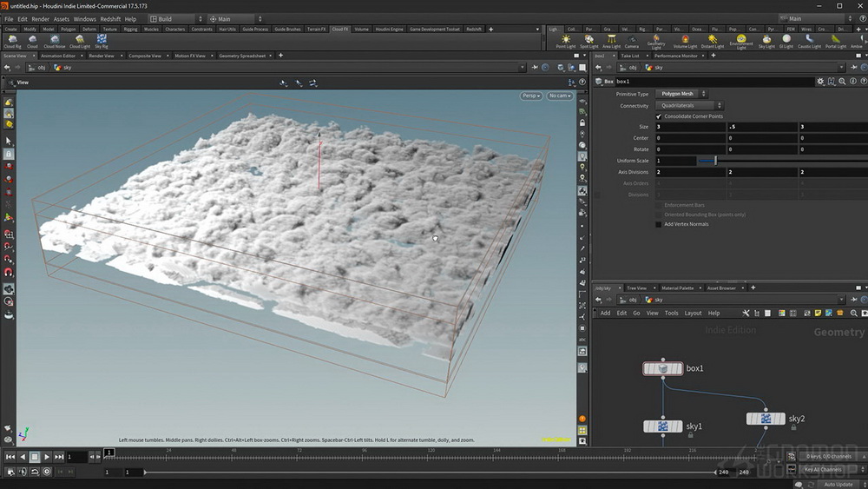The height and width of the screenshot is (489, 868).
Task: Open the network editor Layout menu
Action: 693,313
